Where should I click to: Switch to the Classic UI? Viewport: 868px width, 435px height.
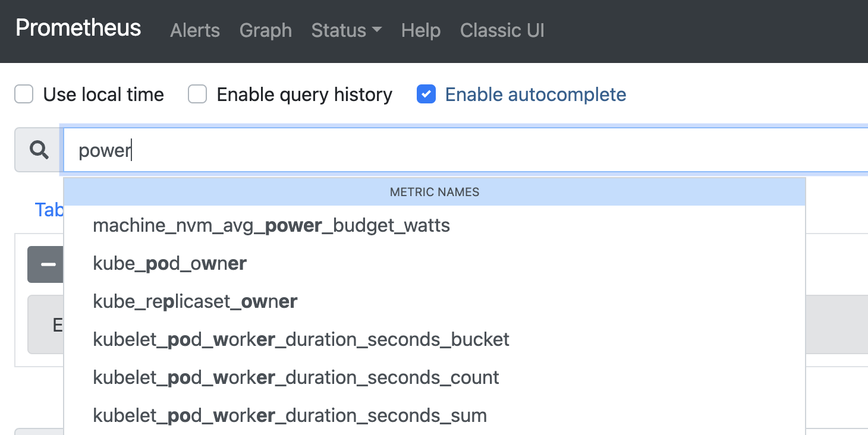(502, 30)
